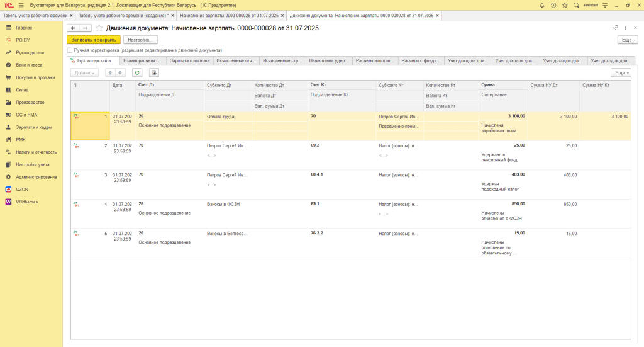Close the first Табель учета рабочего времени tab
This screenshot has height=347, width=644.
[71, 16]
